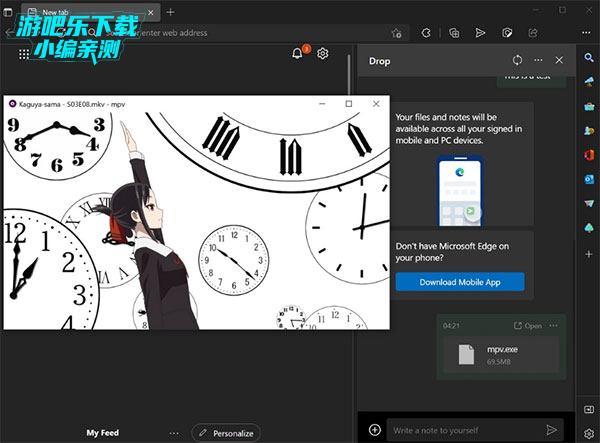
Task: Open the notifications bell
Action: pyautogui.click(x=297, y=53)
